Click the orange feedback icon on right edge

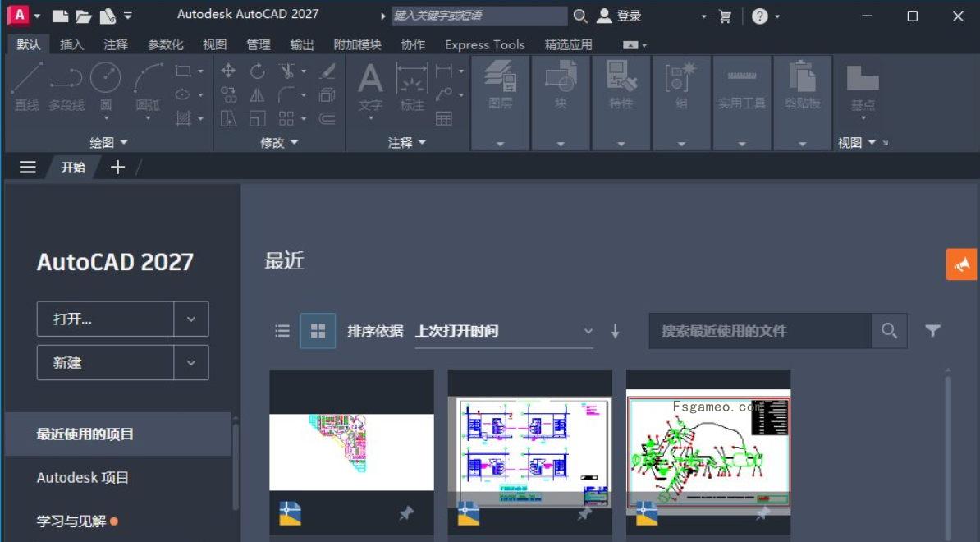pyautogui.click(x=961, y=264)
